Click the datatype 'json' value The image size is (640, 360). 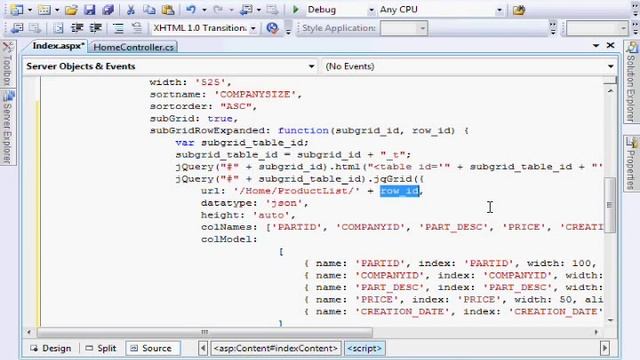click(284, 203)
